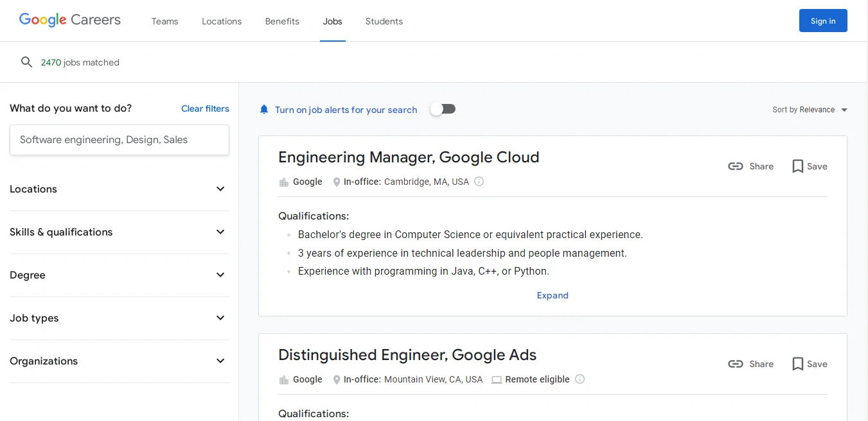The height and width of the screenshot is (421, 868).
Task: Open the Teams navigation tab
Action: pyautogui.click(x=164, y=21)
